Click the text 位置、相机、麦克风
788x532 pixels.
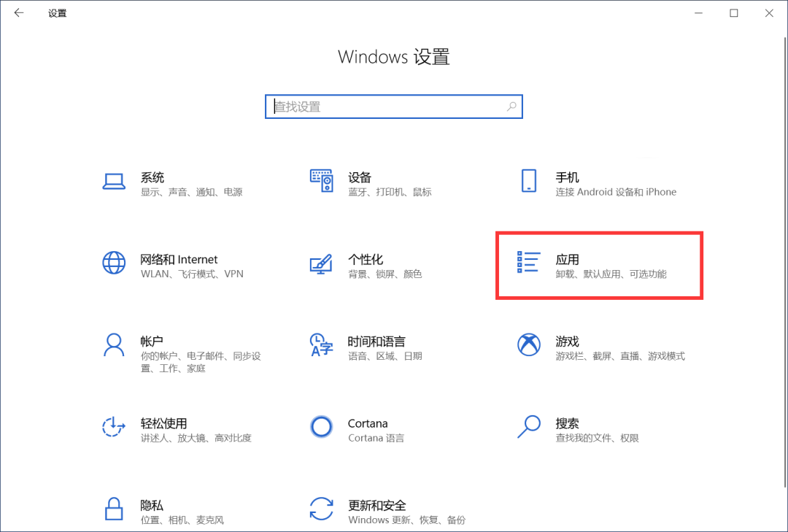(182, 520)
